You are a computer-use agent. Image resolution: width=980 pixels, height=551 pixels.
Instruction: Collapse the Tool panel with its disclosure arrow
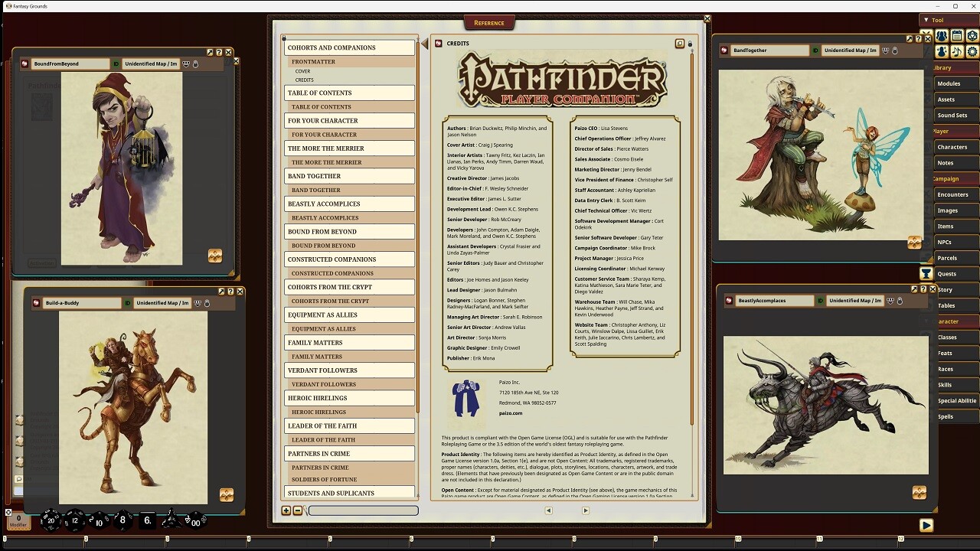click(926, 20)
